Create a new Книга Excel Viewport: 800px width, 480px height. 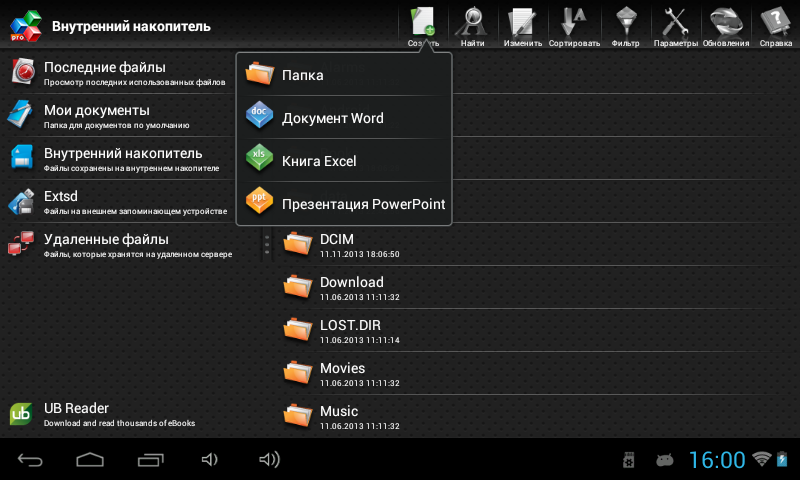(x=344, y=161)
